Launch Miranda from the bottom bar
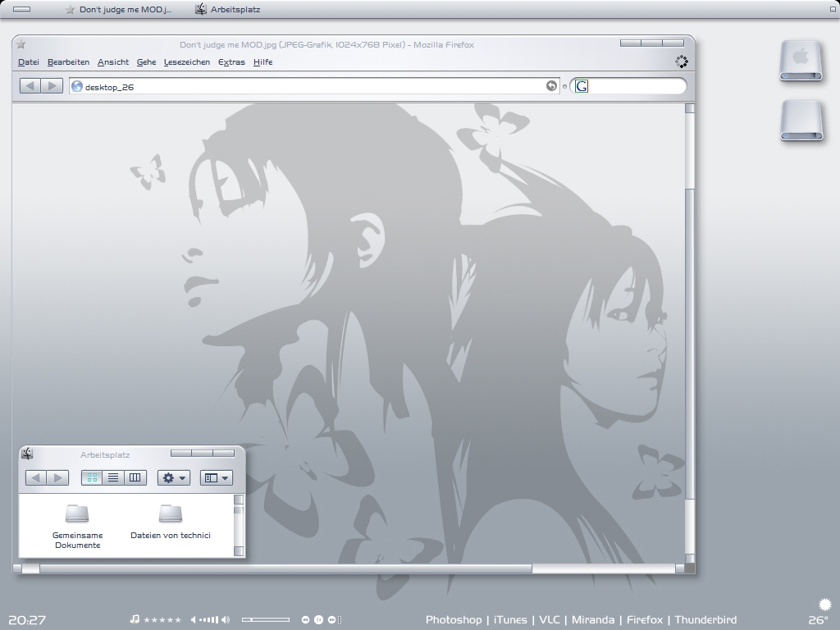This screenshot has height=630, width=840. [x=593, y=620]
